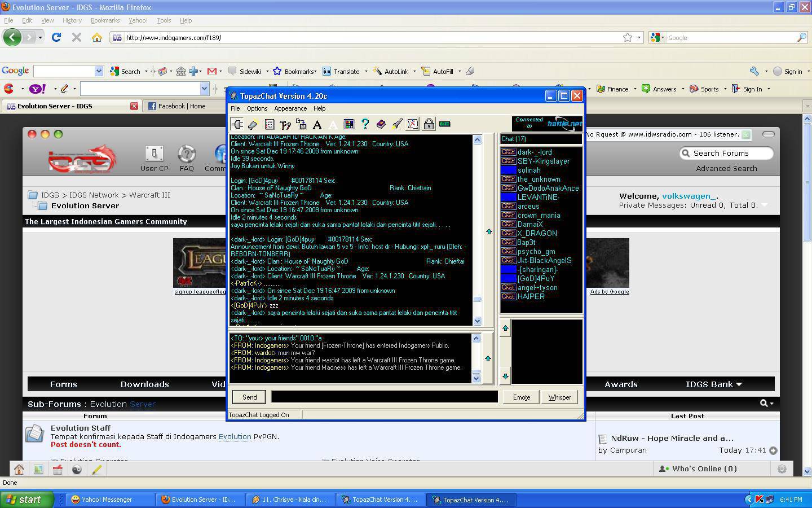
Task: Open Firefox Bookmarks menu
Action: click(x=105, y=20)
